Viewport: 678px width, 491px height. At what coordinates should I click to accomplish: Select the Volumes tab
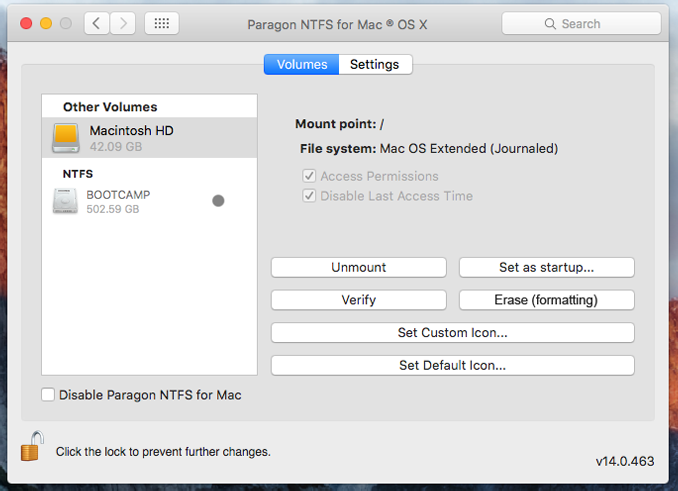(302, 64)
